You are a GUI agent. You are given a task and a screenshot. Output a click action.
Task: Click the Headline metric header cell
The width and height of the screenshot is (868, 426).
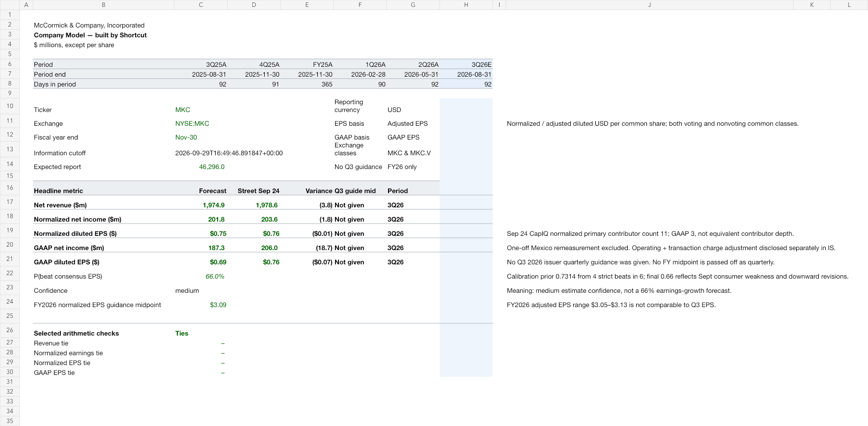point(58,191)
